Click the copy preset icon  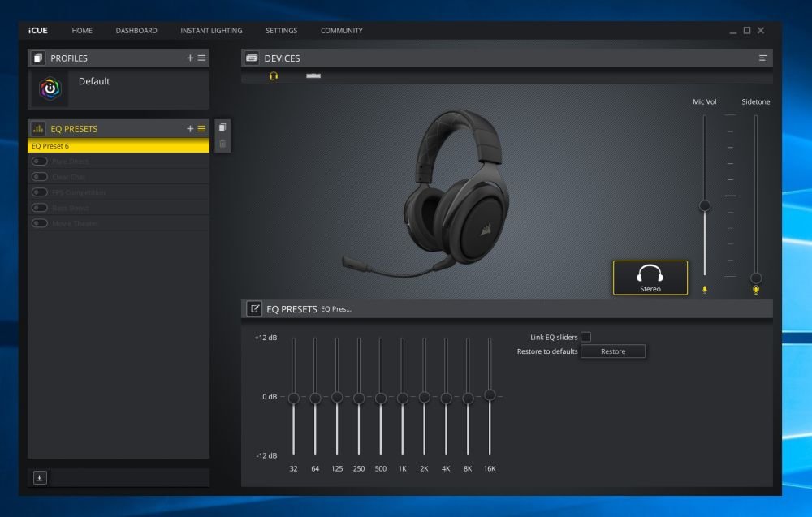pyautogui.click(x=222, y=127)
